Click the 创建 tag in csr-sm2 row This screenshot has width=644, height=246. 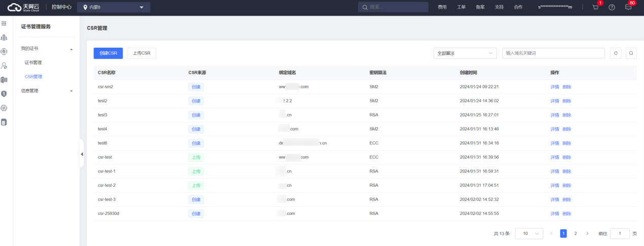click(196, 87)
